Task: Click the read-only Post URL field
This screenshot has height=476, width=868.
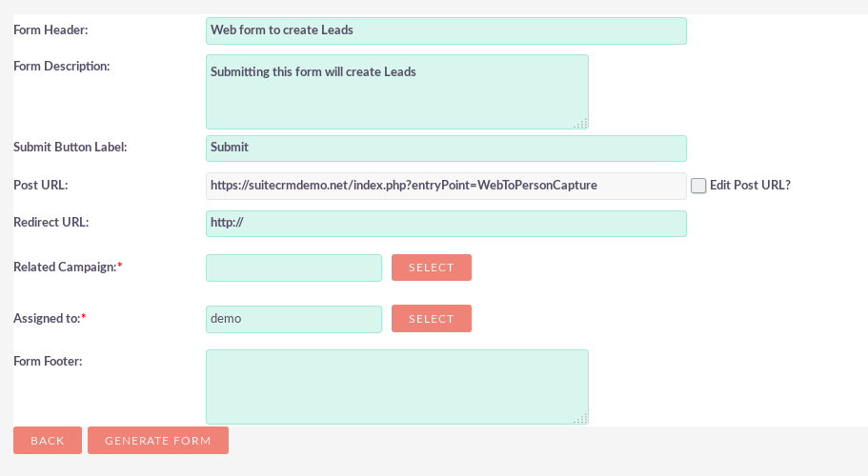Action: (446, 186)
